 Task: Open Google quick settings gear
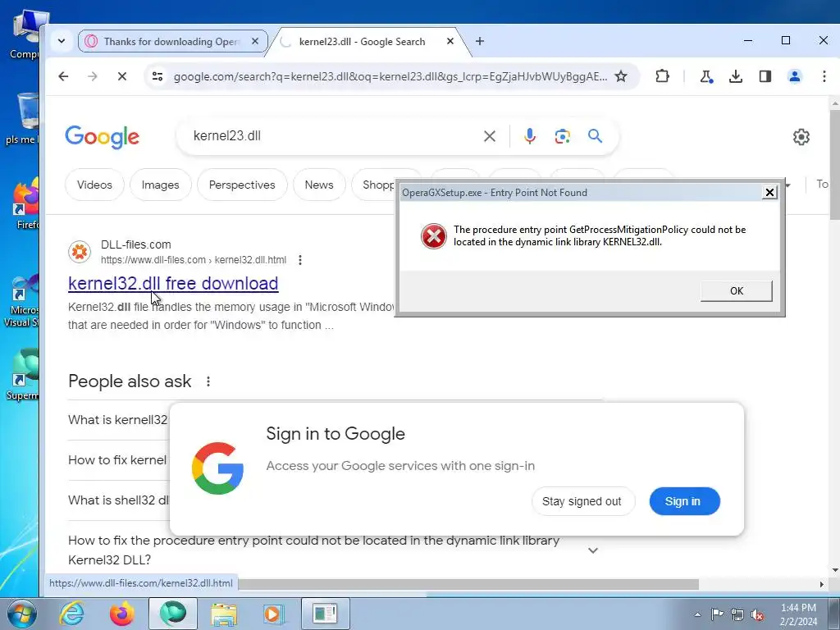(x=801, y=137)
